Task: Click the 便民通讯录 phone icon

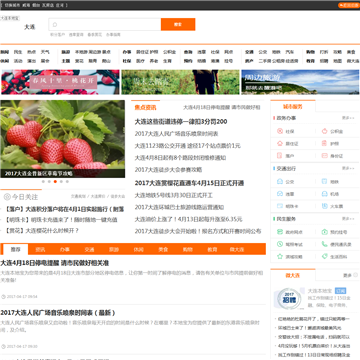Action: tap(324, 244)
